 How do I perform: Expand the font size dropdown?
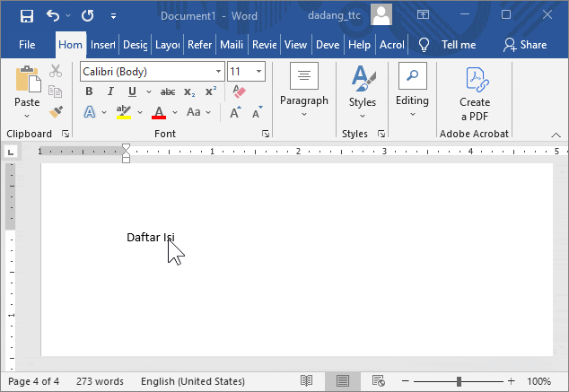(259, 72)
